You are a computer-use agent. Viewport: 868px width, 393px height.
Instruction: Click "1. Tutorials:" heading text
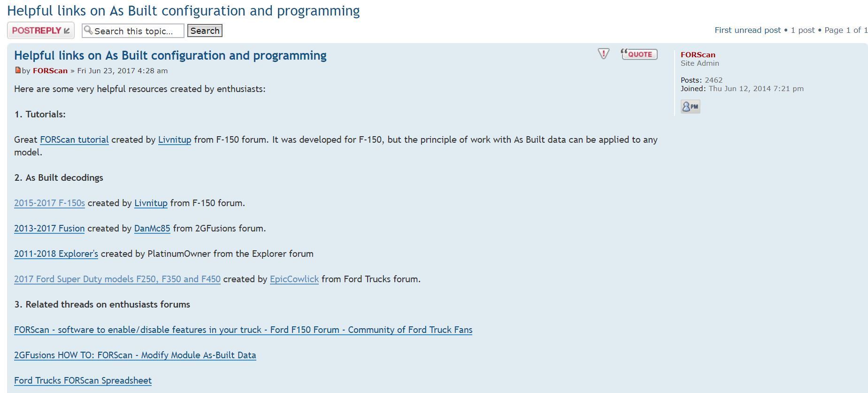pos(40,115)
